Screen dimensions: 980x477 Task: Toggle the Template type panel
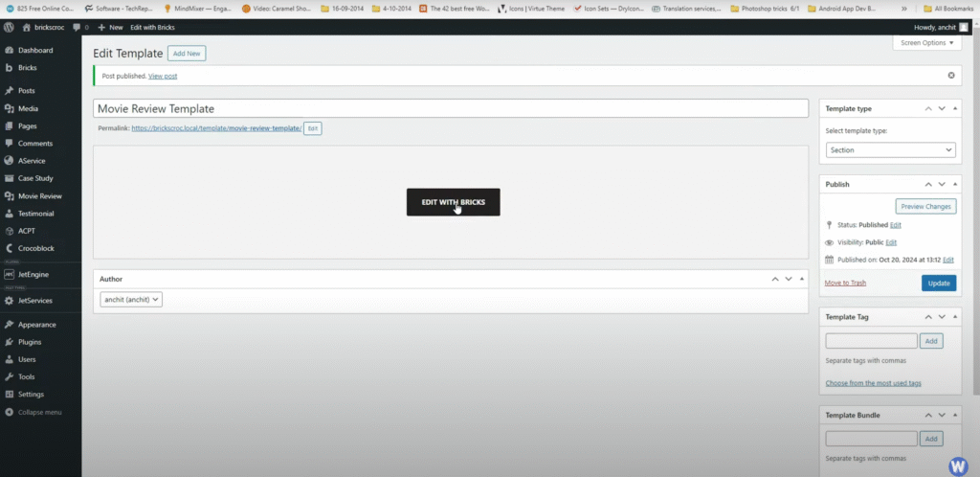pyautogui.click(x=954, y=108)
